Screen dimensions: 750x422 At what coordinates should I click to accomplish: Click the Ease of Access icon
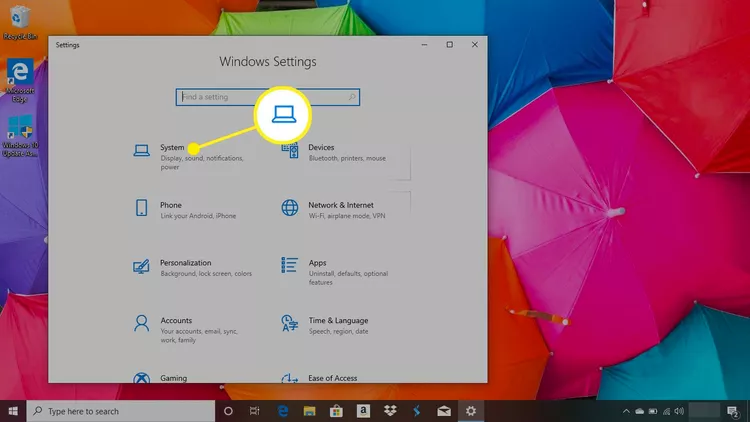[x=289, y=378]
